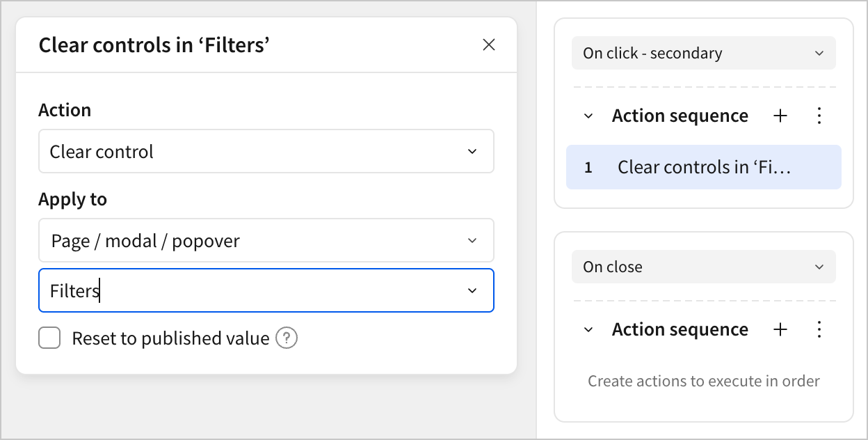Open the Action dropdown showing Clear control
This screenshot has width=868, height=440.
[266, 152]
